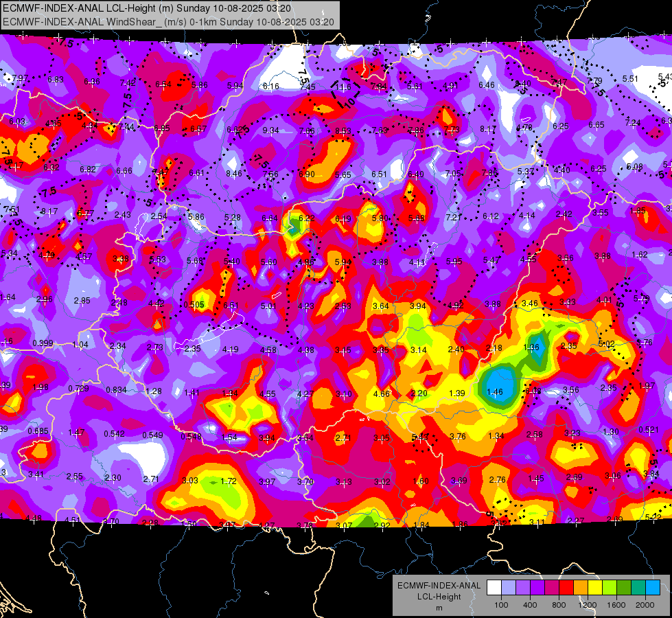Pick the yellow swatch in the legend
Viewport: 672px width, 618px height.
tap(595, 588)
